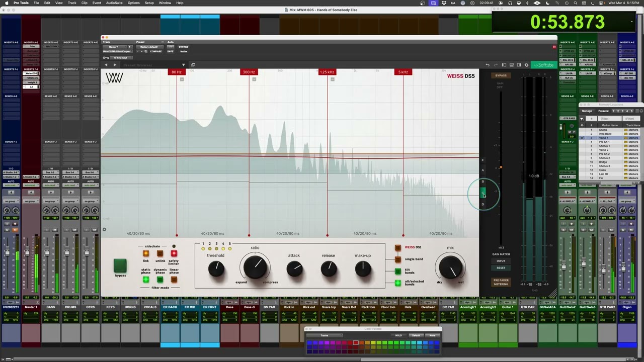Toggle right sidebar layout icon in Softube toolbar

tap(519, 65)
